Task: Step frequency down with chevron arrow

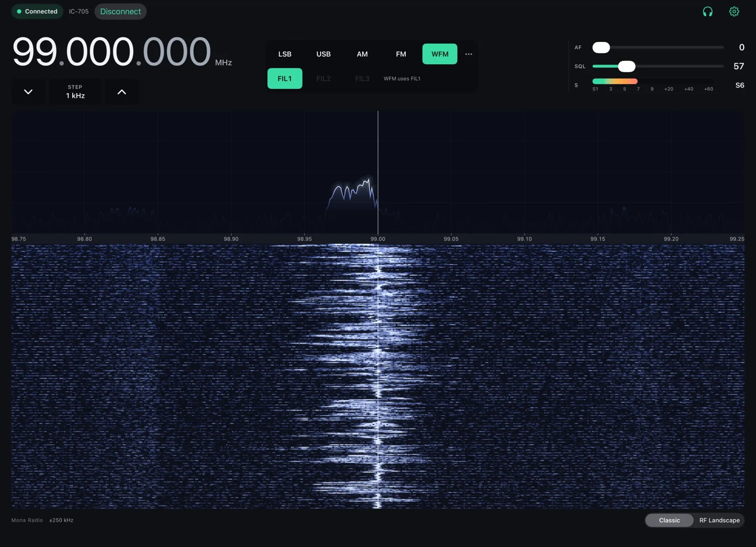Action: pyautogui.click(x=28, y=92)
